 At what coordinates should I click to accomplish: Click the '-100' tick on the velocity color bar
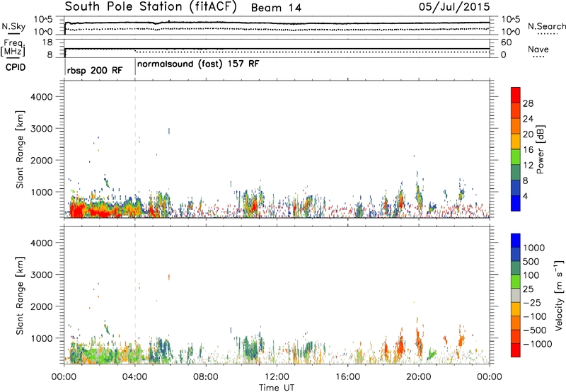pos(535,316)
